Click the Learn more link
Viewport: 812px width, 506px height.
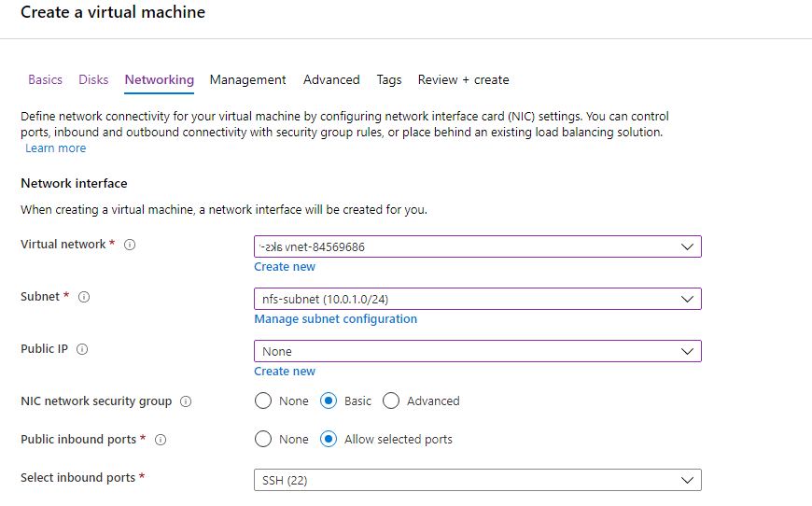click(55, 148)
